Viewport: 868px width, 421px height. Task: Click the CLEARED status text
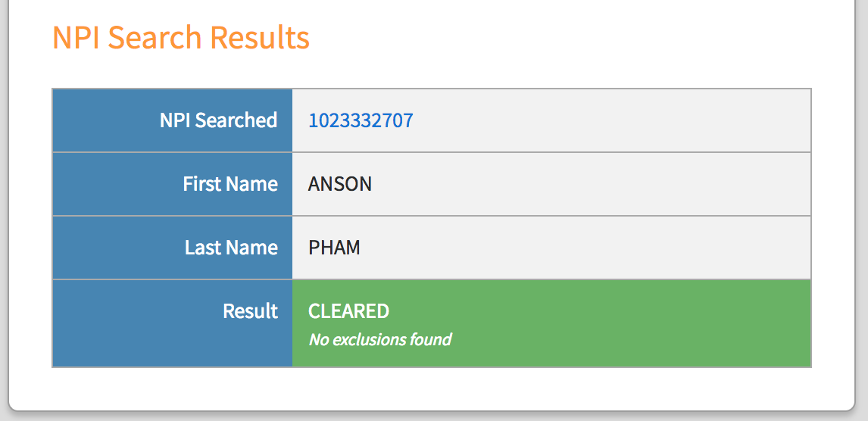(348, 311)
